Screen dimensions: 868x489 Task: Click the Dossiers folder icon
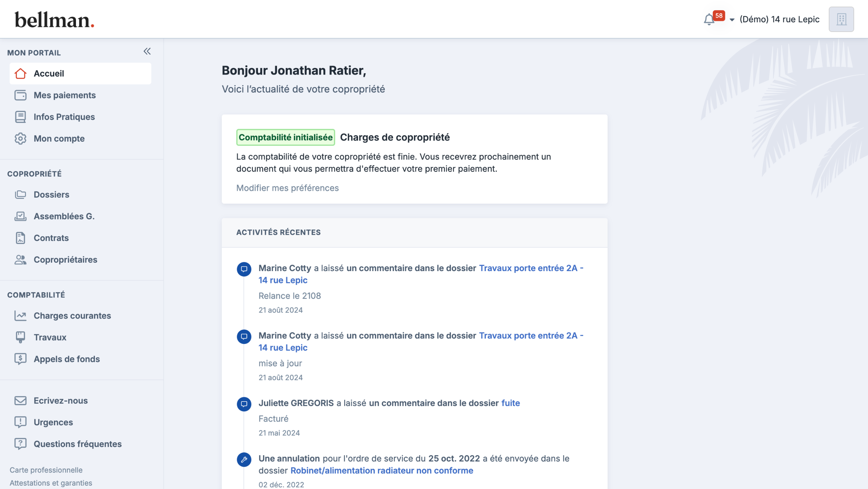[x=20, y=195]
